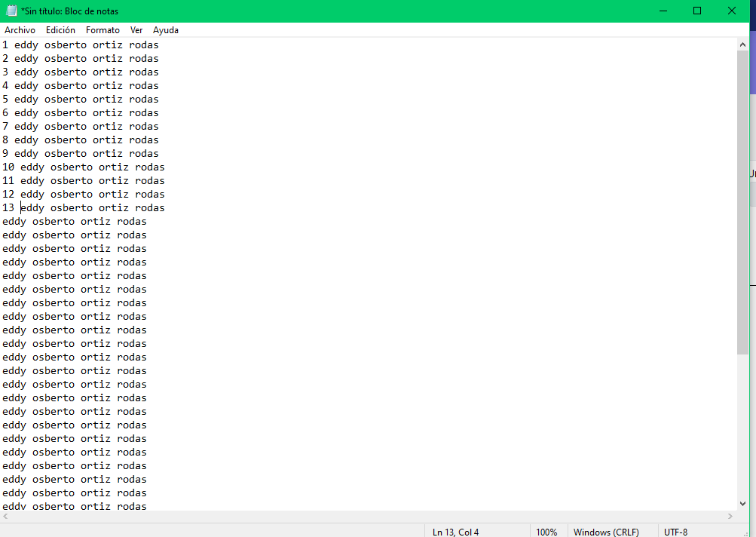Click line "7 eddy osberto ortiz rodas"
Image resolution: width=756 pixels, height=537 pixels.
[x=81, y=126]
